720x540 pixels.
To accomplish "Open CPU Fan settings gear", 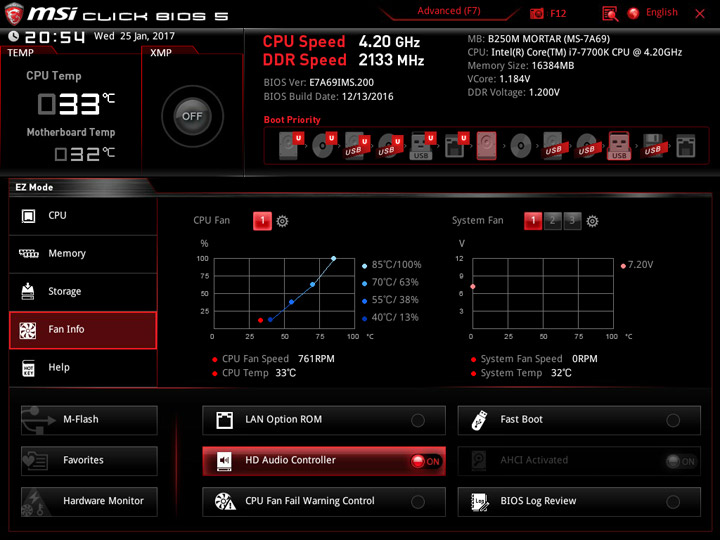I will [x=282, y=221].
